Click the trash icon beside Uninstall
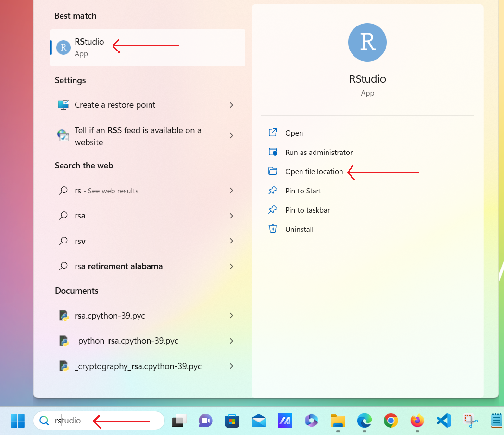The height and width of the screenshot is (435, 504). click(273, 229)
